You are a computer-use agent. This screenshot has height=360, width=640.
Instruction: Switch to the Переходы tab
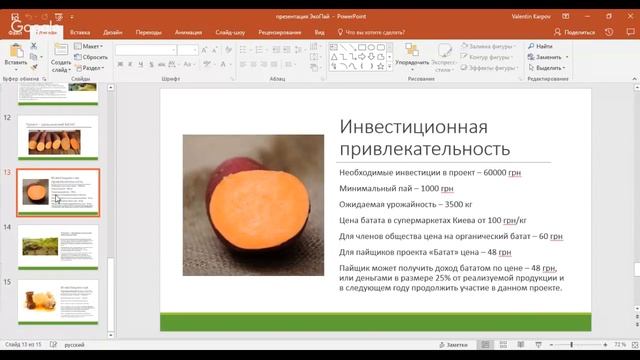pos(149,32)
